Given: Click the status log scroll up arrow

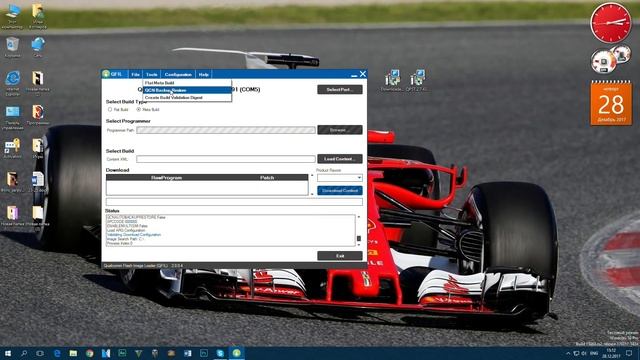Looking at the screenshot, I should pyautogui.click(x=359, y=217).
